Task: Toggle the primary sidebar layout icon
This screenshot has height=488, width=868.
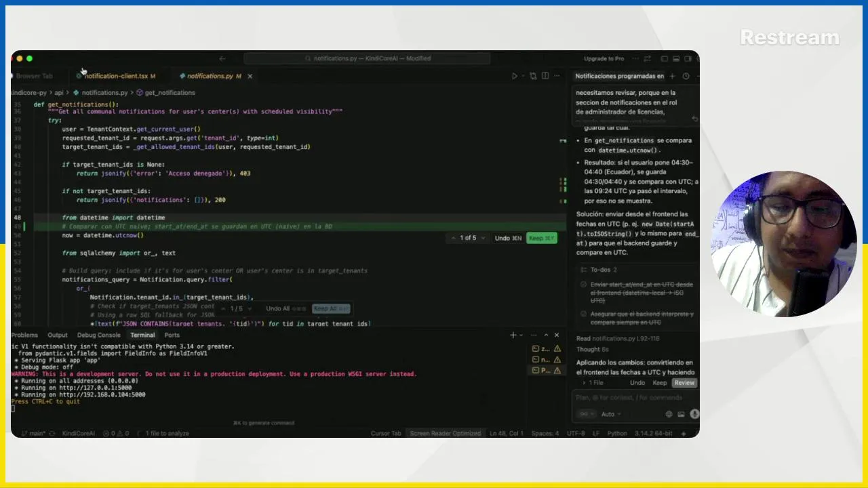Action: pos(665,58)
